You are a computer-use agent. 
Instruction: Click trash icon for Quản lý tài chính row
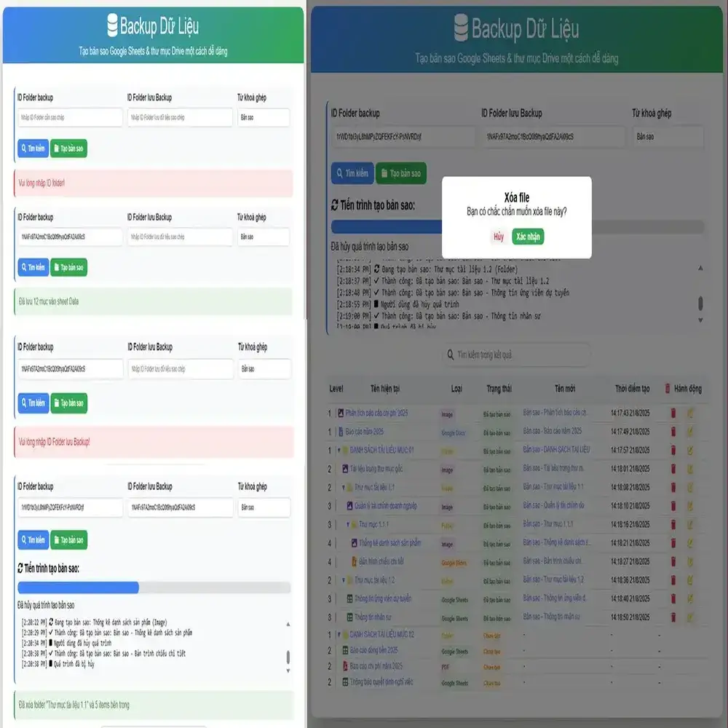click(x=673, y=506)
